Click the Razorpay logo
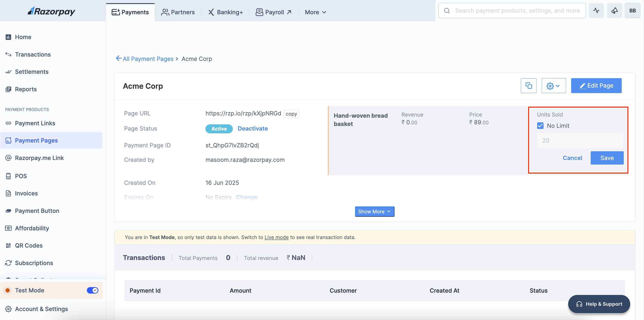The width and height of the screenshot is (644, 320). point(51,11)
